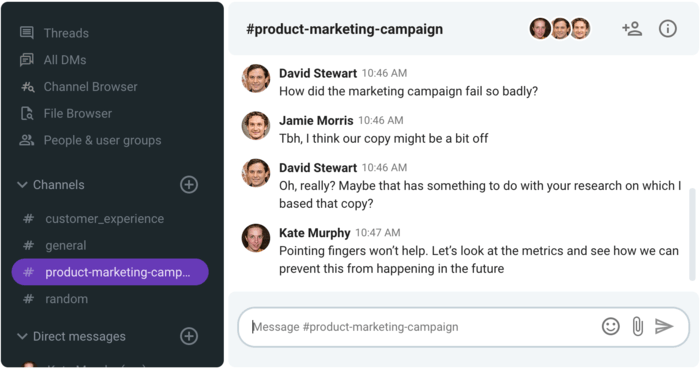
Task: Collapse the Direct messages section
Action: 22,336
